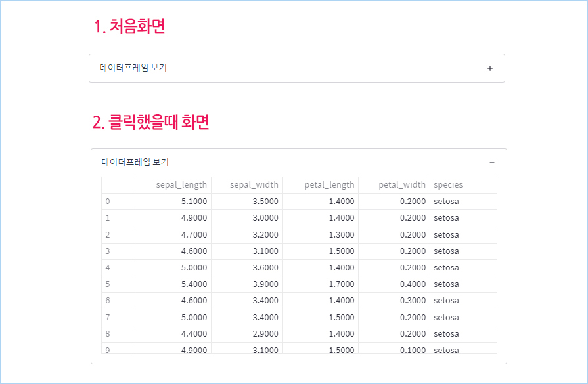Select row index 4 in the dataframe
The image size is (588, 384).
click(x=118, y=268)
